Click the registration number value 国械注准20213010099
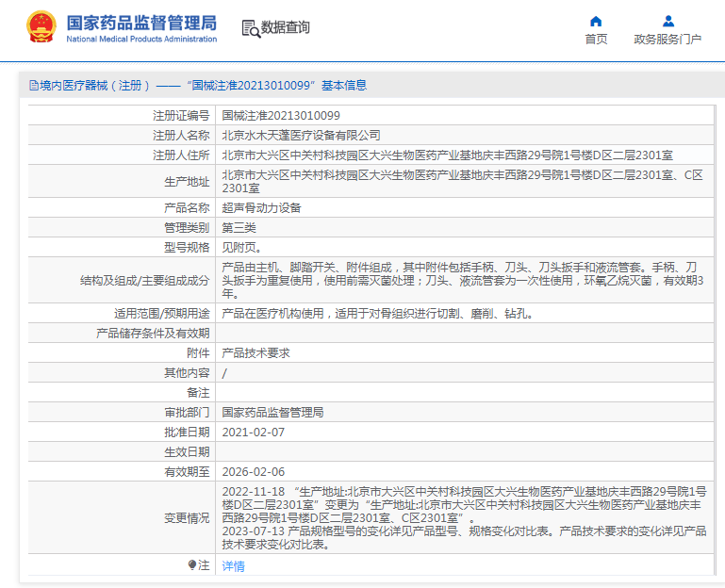Screen dimensions: 725x588 tap(281, 116)
